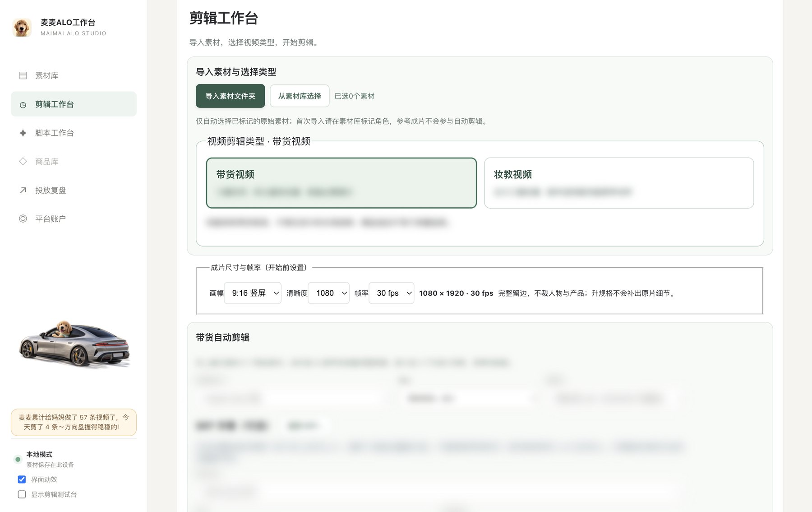Select 剪辑工作台 sidebar entry
812x512 pixels.
click(x=74, y=104)
